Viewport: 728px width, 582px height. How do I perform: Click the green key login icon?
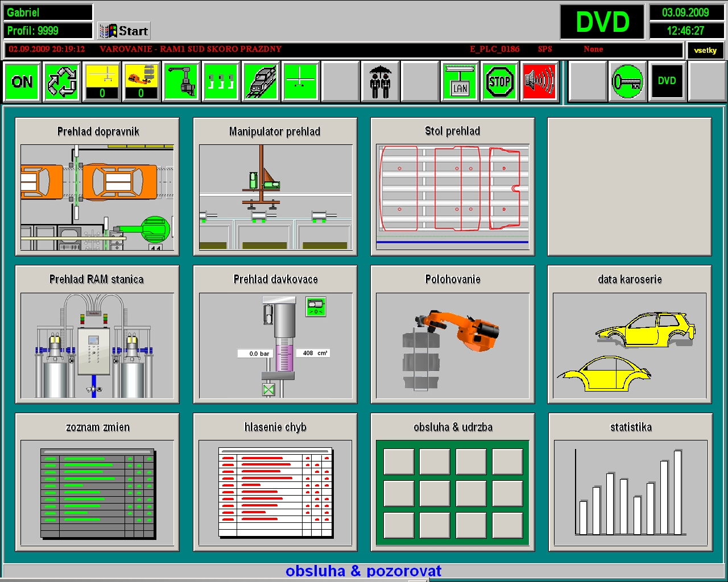coord(627,82)
